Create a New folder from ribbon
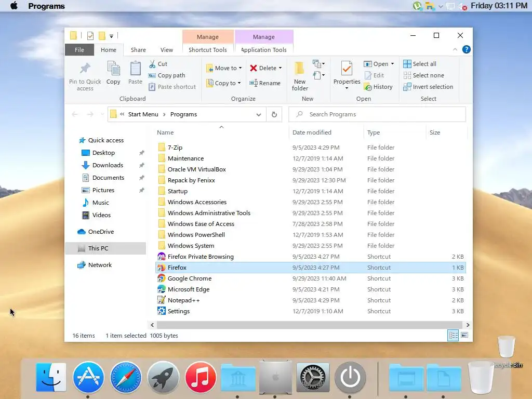 coord(300,76)
